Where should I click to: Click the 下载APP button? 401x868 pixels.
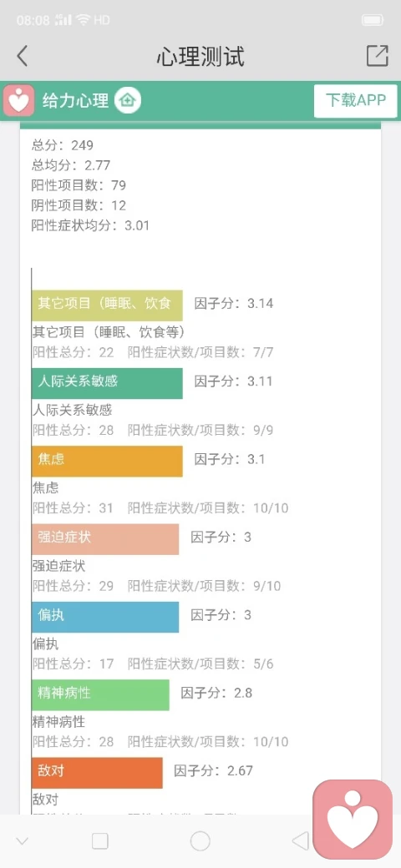[x=356, y=101]
